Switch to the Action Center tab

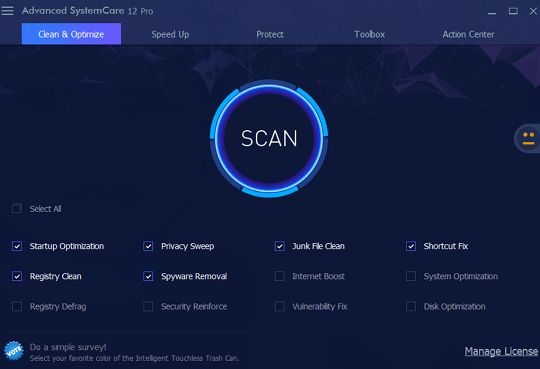[468, 34]
